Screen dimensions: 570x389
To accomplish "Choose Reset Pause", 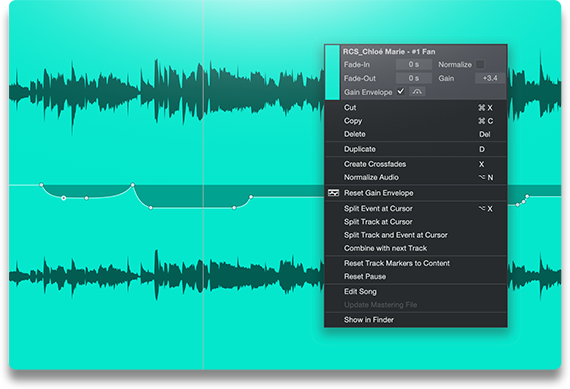I will point(416,277).
